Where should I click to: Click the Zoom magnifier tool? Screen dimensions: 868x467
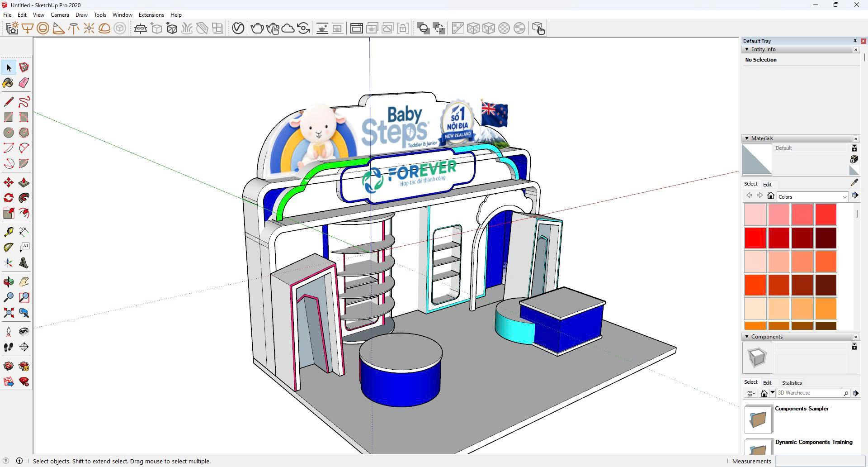click(9, 297)
